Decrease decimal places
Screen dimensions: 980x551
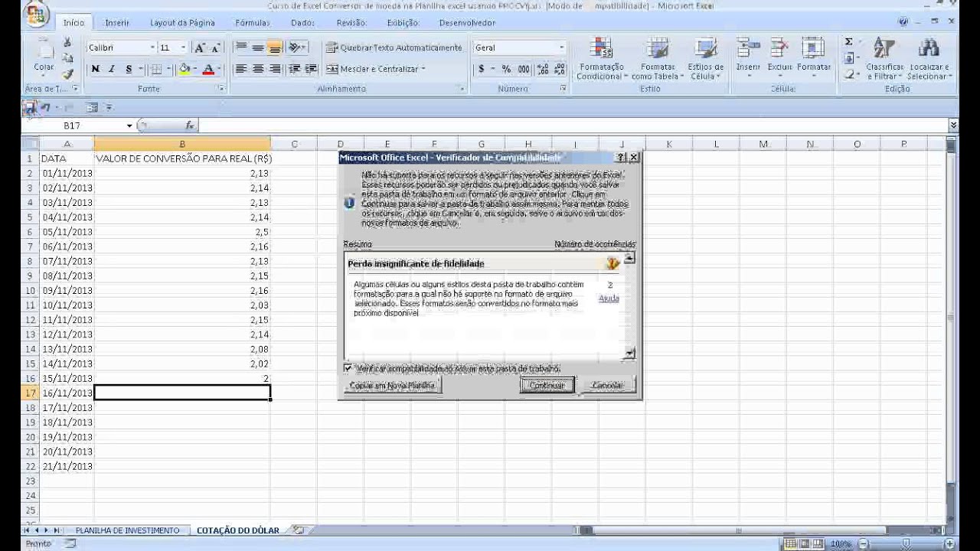tap(559, 69)
